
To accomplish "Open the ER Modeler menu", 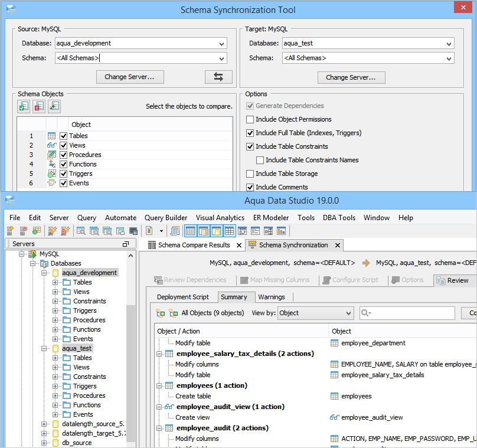I will point(271,218).
